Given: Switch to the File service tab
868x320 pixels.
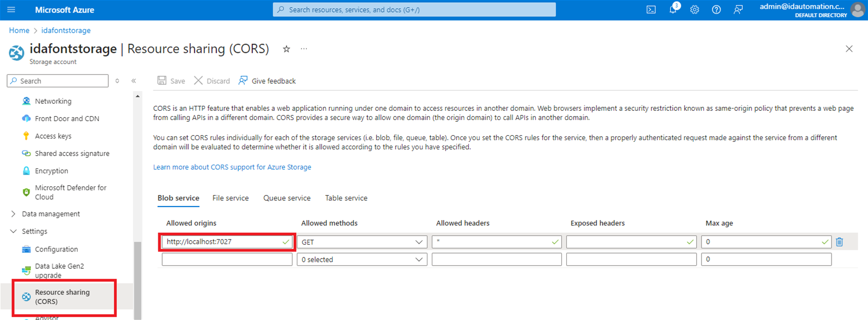Looking at the screenshot, I should [x=231, y=198].
